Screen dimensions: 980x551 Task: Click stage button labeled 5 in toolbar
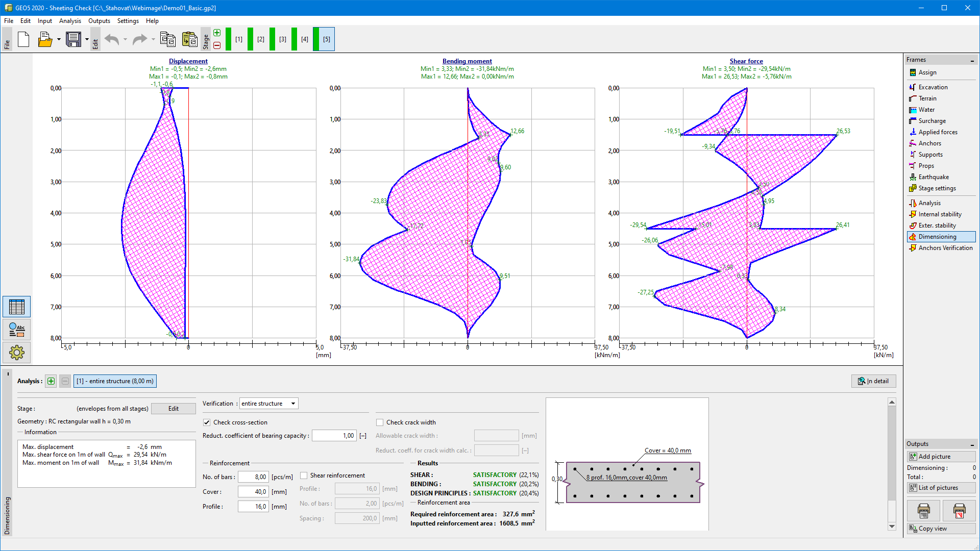coord(325,38)
